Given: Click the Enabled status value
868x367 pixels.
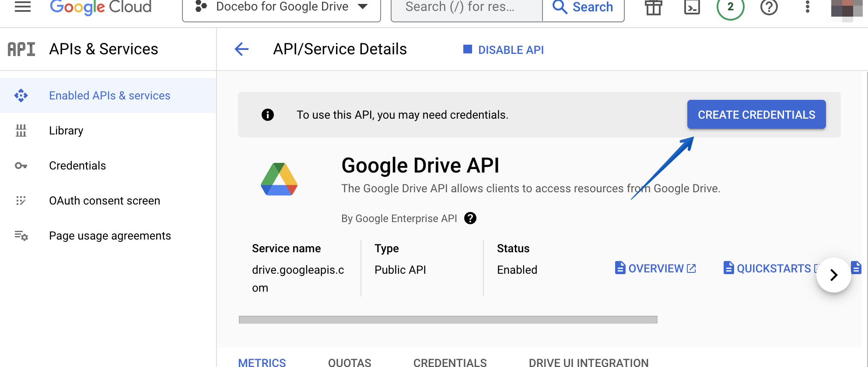Looking at the screenshot, I should point(517,270).
